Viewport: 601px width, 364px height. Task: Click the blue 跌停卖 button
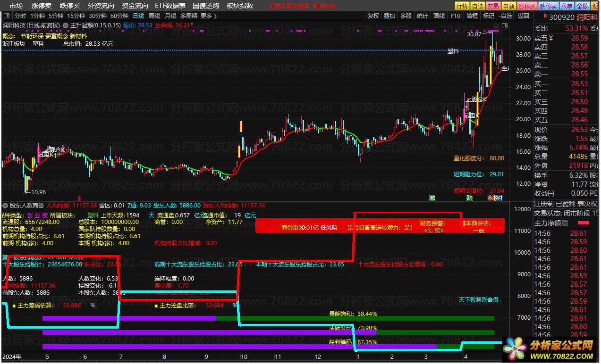point(548,6)
